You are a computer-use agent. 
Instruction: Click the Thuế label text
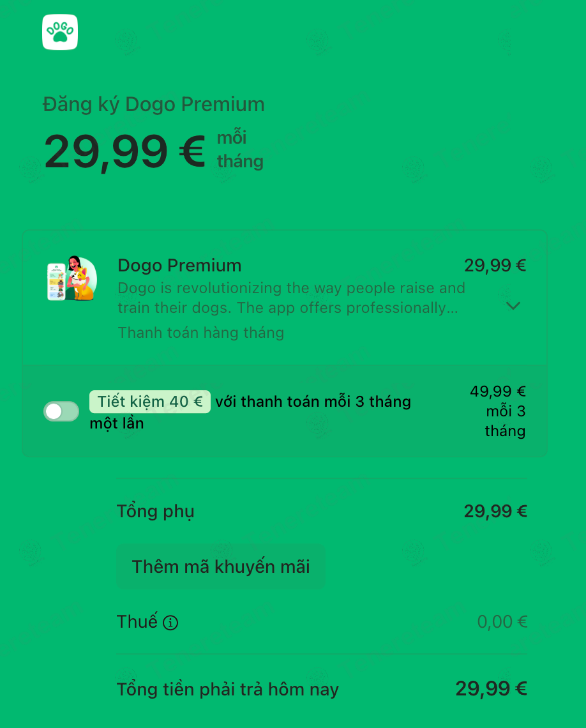[x=137, y=622]
